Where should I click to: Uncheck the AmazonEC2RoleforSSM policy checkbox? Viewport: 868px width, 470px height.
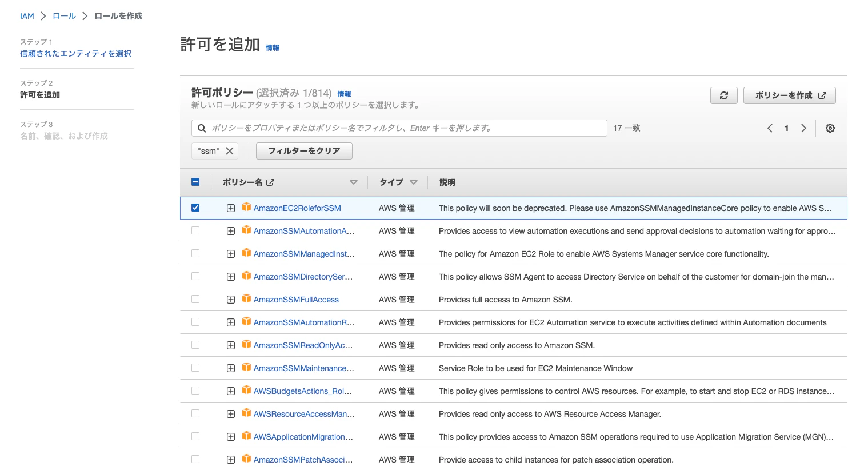point(195,208)
